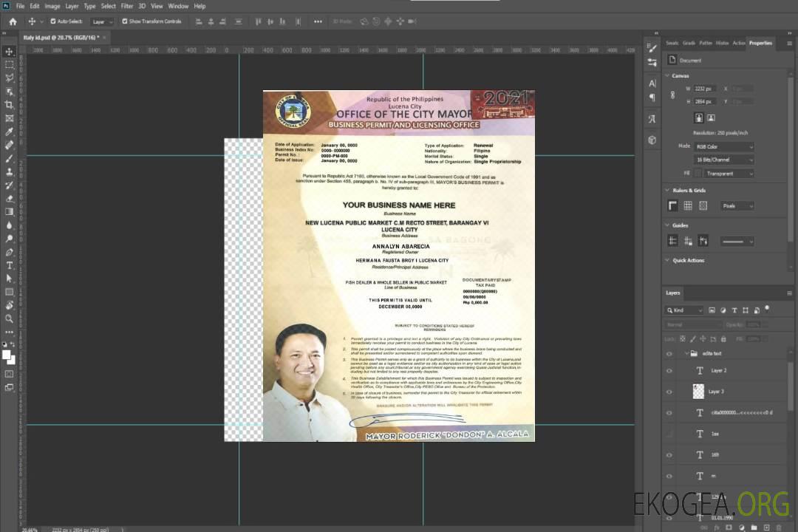Open the guide line style dropdown
Viewport: 798px width, 532px height.
(x=737, y=242)
